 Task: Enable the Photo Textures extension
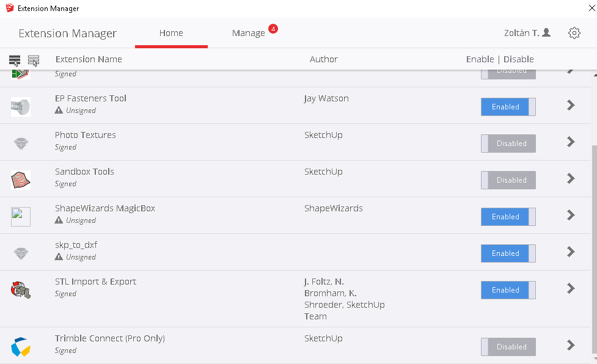tap(508, 144)
